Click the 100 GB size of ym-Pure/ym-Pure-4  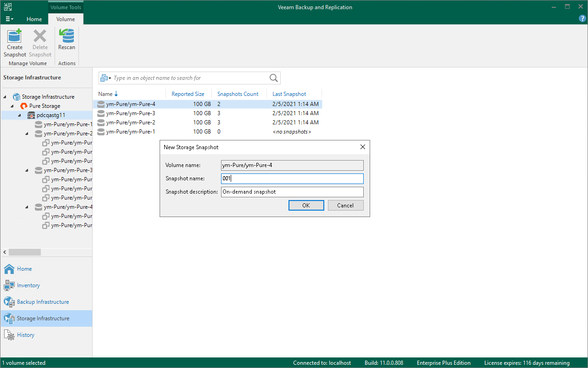(202, 104)
